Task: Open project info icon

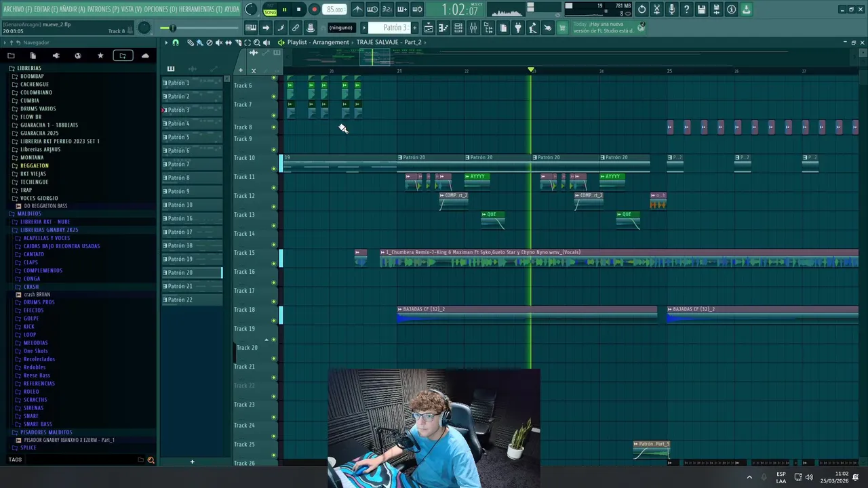Action: 731,9
